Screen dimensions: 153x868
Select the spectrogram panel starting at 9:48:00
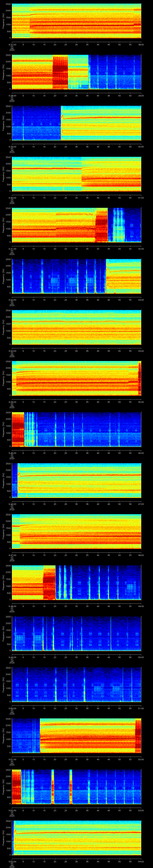[77, 583]
